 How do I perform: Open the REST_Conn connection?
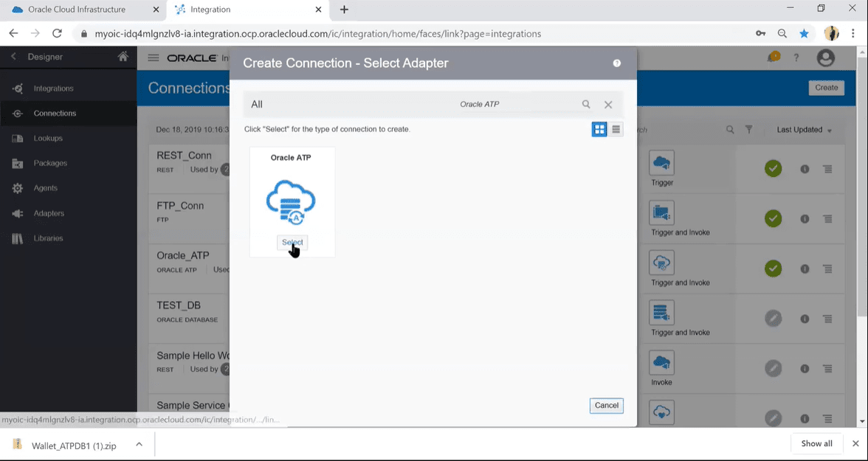click(184, 156)
